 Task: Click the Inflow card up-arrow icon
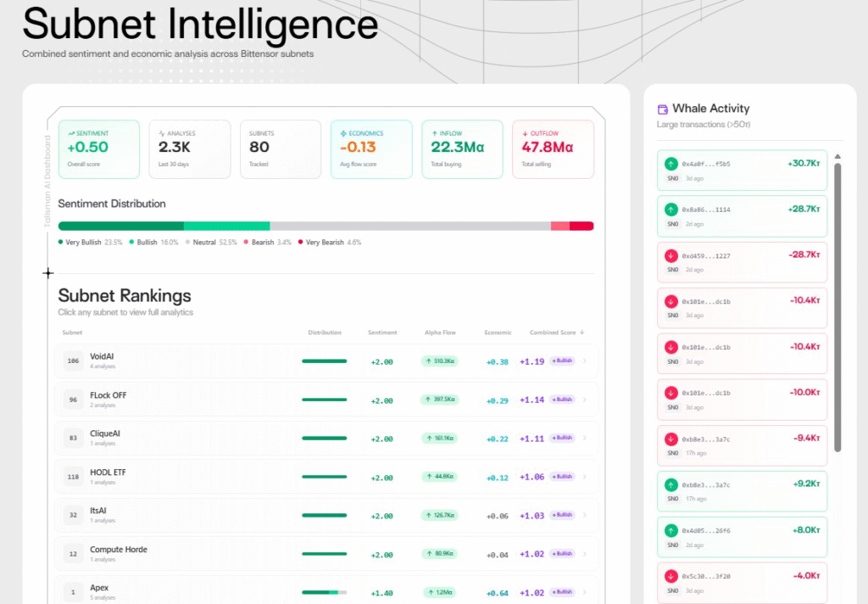(435, 133)
